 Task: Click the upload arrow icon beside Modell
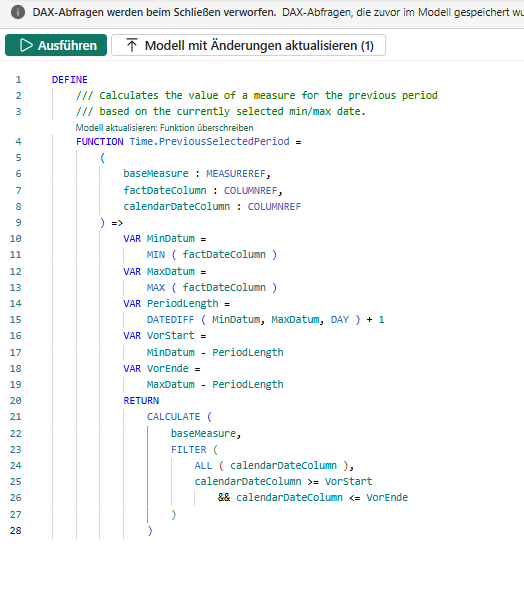[132, 45]
